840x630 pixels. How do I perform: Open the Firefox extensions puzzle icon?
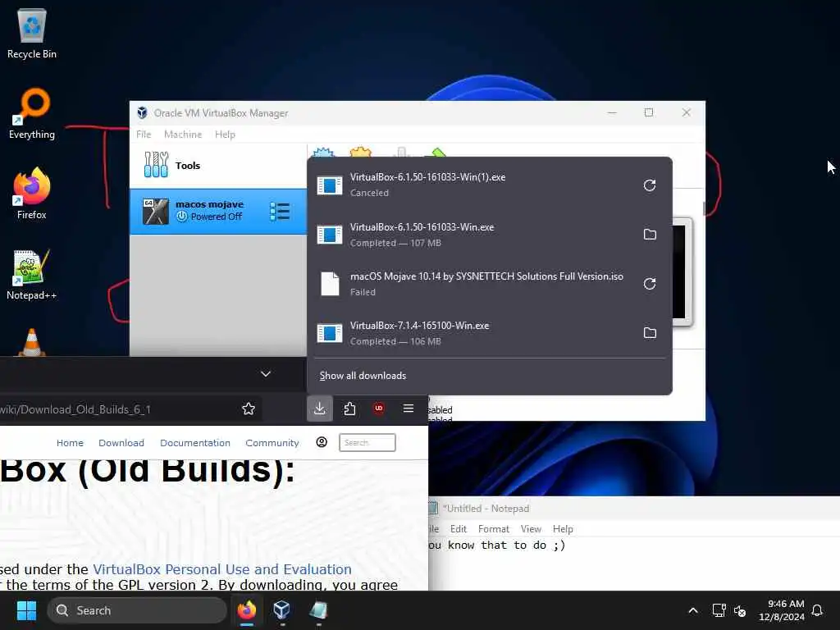pyautogui.click(x=349, y=409)
